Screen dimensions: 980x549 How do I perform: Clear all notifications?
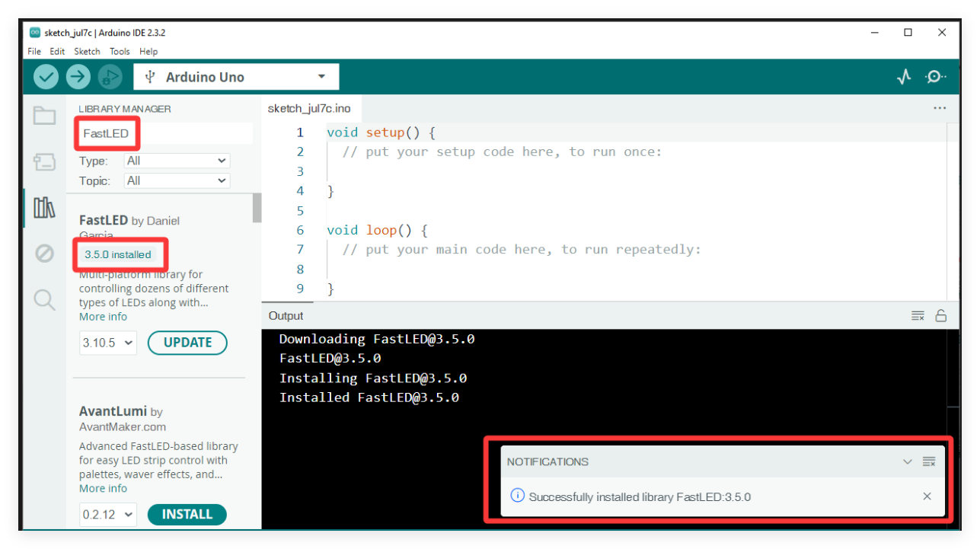(x=928, y=461)
